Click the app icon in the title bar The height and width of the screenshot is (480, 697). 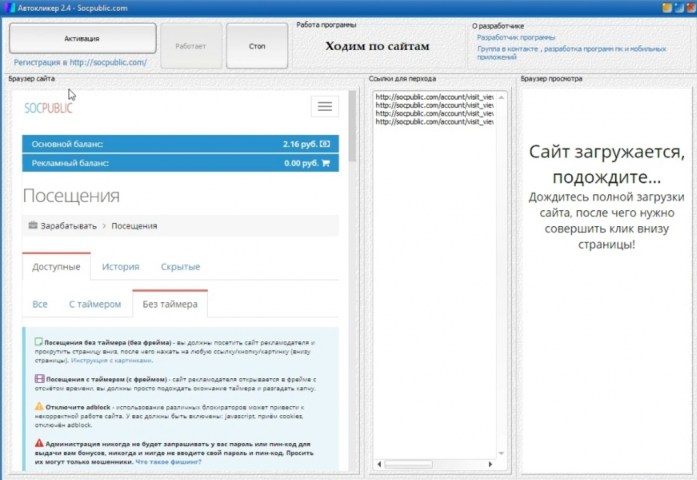9,8
